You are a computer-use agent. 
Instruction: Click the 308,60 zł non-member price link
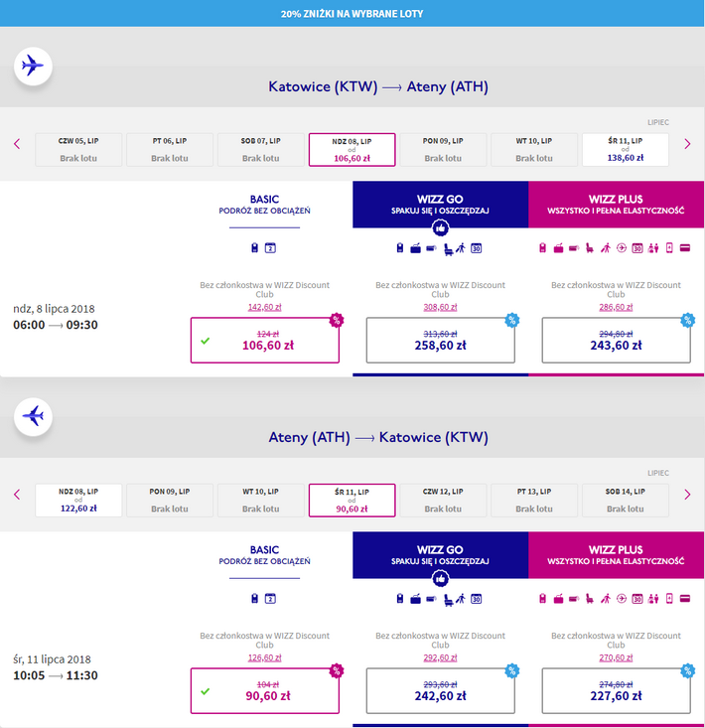point(440,307)
